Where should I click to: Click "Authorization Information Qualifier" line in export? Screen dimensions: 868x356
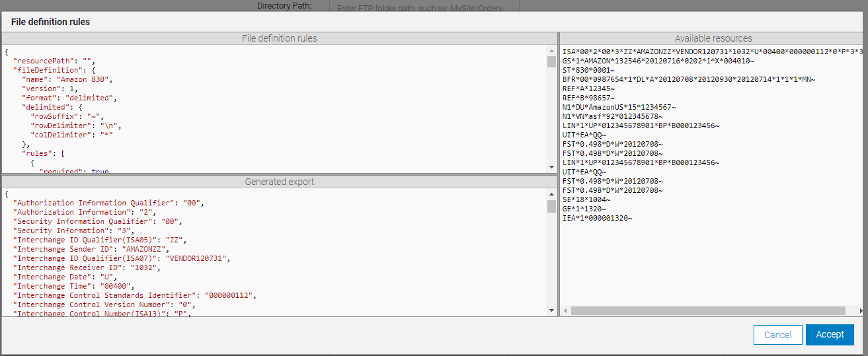[x=108, y=203]
